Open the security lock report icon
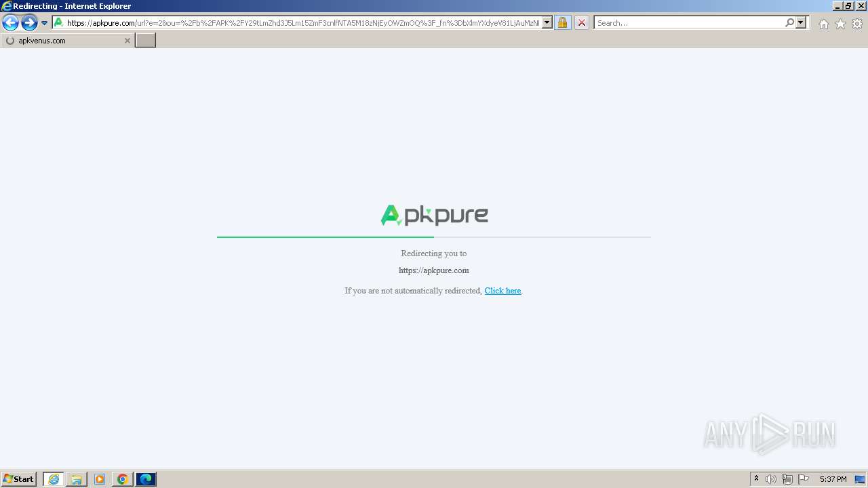 pos(562,22)
